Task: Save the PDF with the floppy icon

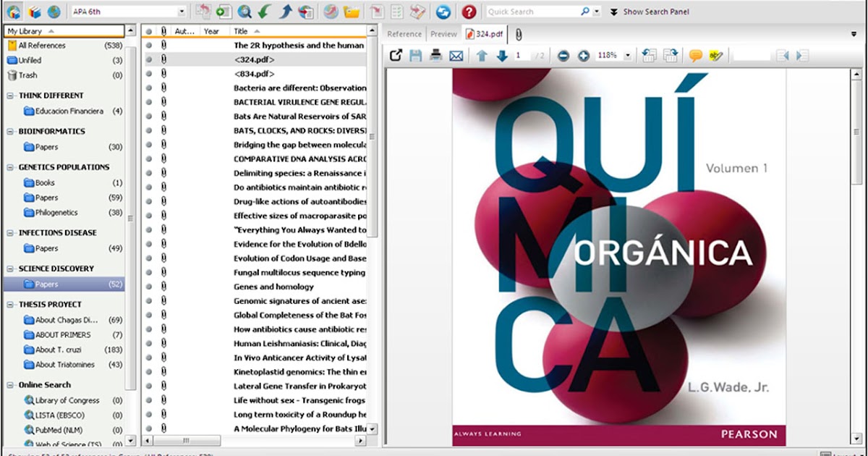Action: click(x=416, y=55)
